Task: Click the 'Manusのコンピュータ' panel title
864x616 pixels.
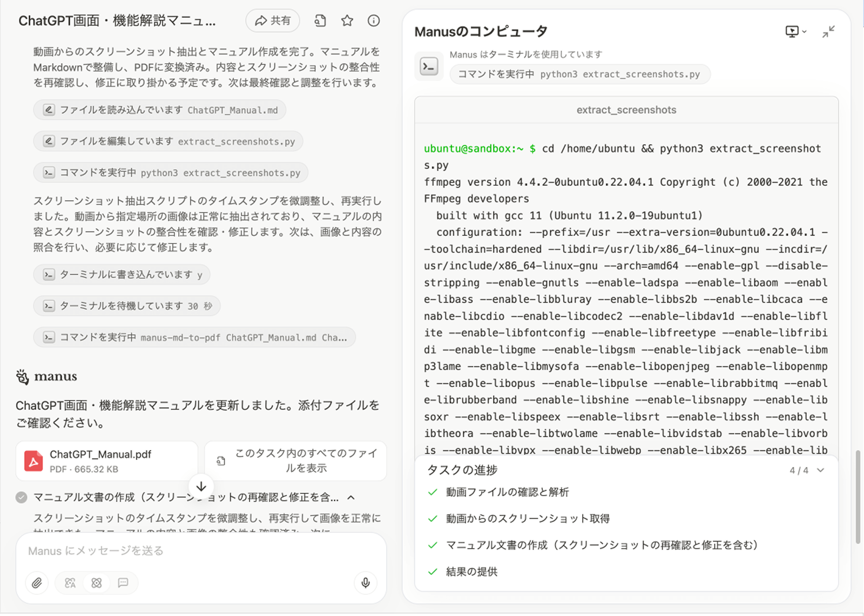Action: [481, 32]
